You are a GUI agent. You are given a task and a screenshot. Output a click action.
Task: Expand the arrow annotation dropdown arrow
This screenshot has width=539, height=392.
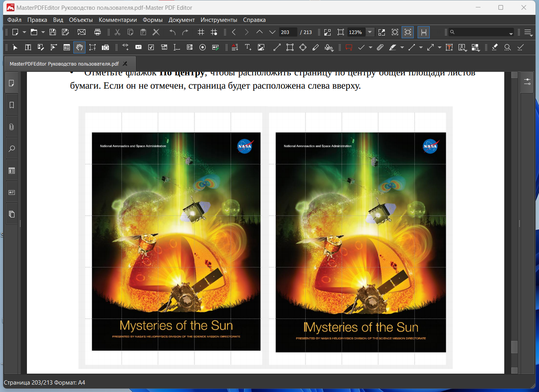pyautogui.click(x=439, y=47)
